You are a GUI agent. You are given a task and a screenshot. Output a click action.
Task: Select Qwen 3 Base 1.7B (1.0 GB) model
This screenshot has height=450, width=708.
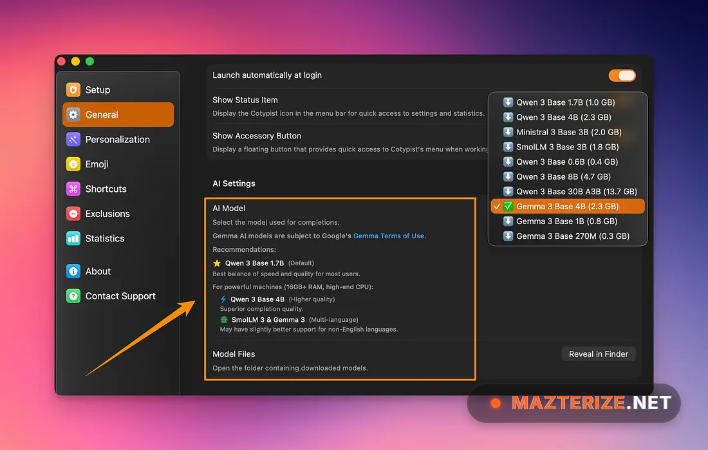pyautogui.click(x=568, y=102)
